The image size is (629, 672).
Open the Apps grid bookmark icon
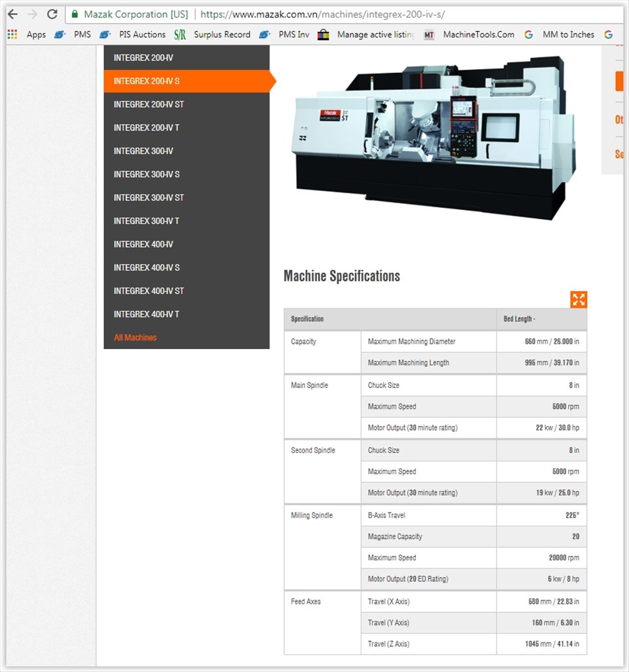tap(12, 34)
